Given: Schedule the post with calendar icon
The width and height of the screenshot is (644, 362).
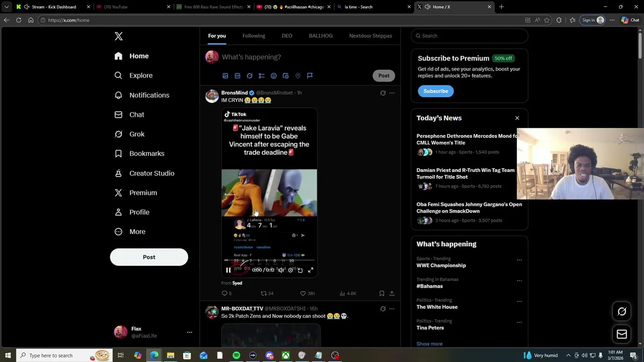Looking at the screenshot, I should [x=286, y=76].
